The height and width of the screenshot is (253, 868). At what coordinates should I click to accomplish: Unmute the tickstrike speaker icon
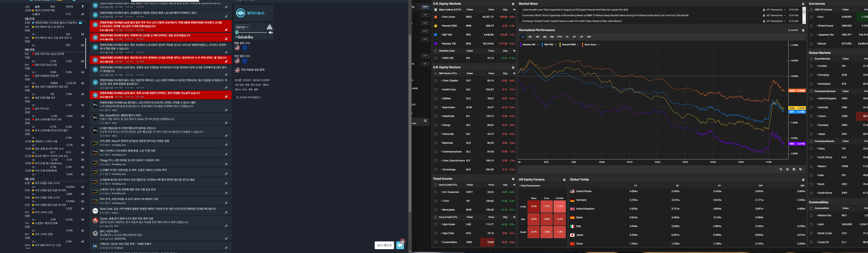point(271,33)
